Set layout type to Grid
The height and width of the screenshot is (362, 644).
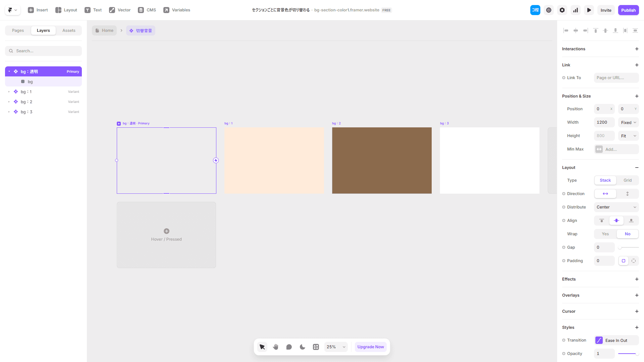[627, 180]
